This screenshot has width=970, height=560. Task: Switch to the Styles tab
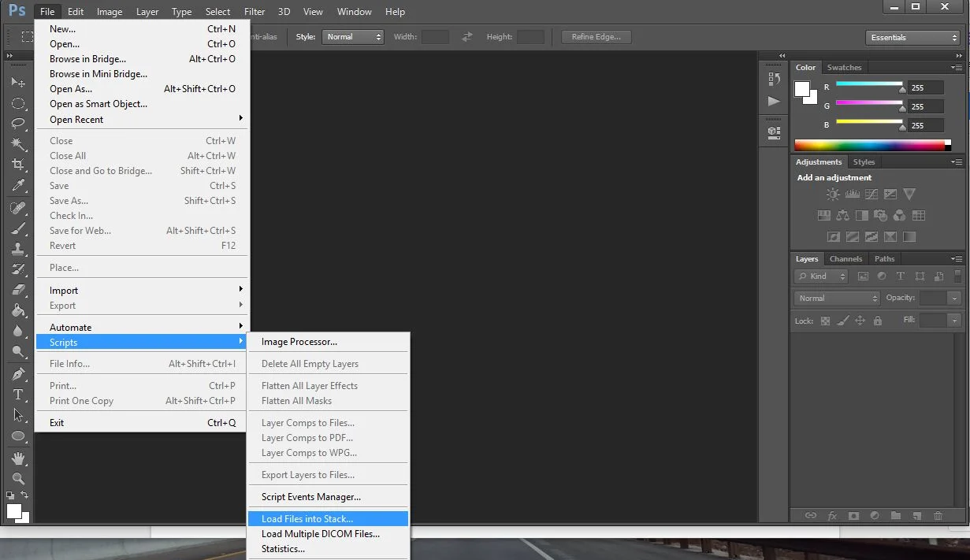point(864,162)
